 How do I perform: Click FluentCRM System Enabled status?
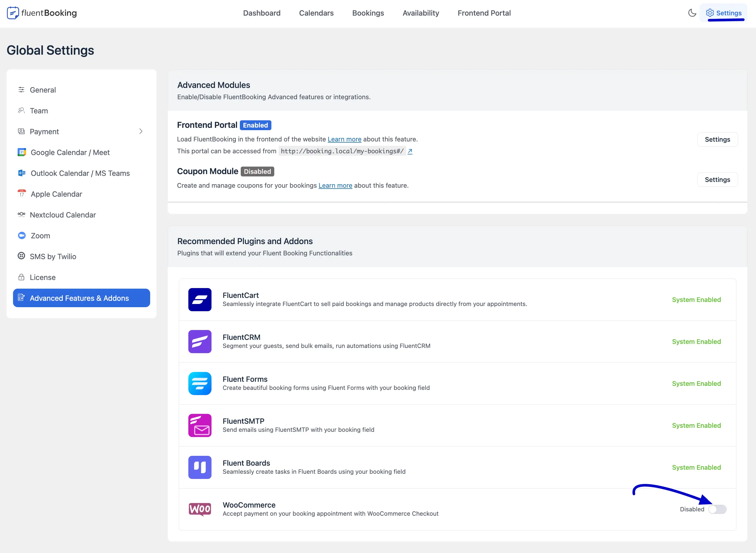696,342
